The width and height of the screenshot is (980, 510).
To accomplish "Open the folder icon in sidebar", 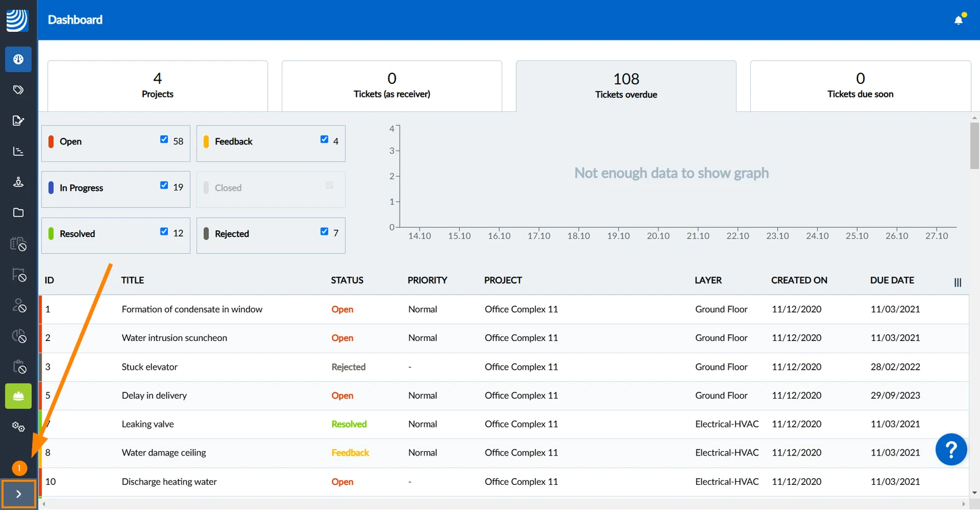I will pos(18,212).
